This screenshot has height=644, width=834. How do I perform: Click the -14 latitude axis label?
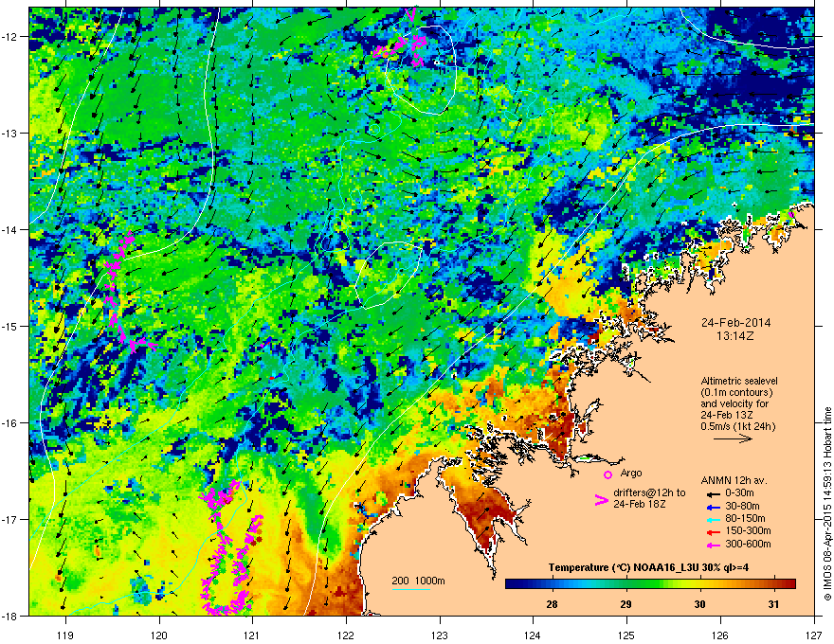point(11,229)
